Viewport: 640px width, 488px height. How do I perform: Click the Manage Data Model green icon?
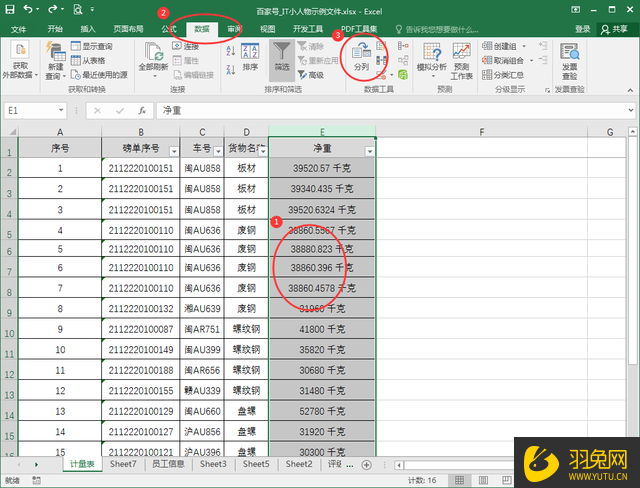point(403,75)
